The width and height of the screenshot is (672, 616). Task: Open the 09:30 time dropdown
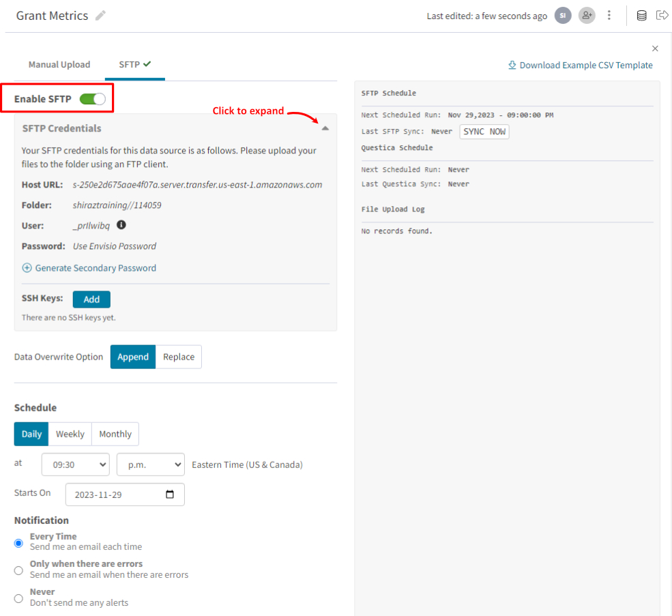click(x=76, y=465)
